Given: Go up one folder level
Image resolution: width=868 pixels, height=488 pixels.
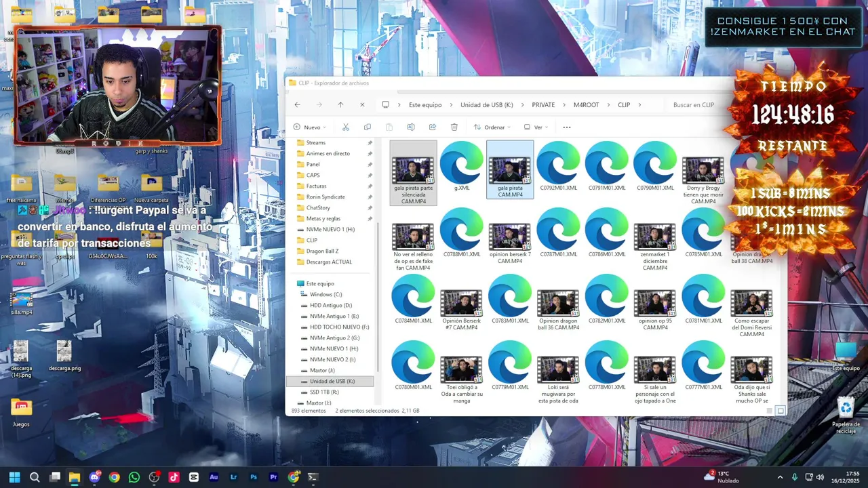Looking at the screenshot, I should 340,105.
